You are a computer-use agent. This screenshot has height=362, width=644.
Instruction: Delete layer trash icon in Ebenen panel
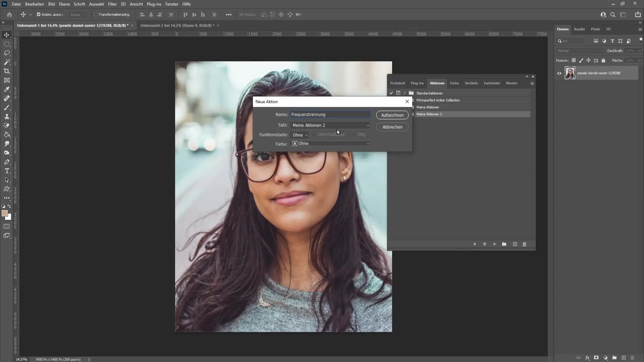(633, 358)
